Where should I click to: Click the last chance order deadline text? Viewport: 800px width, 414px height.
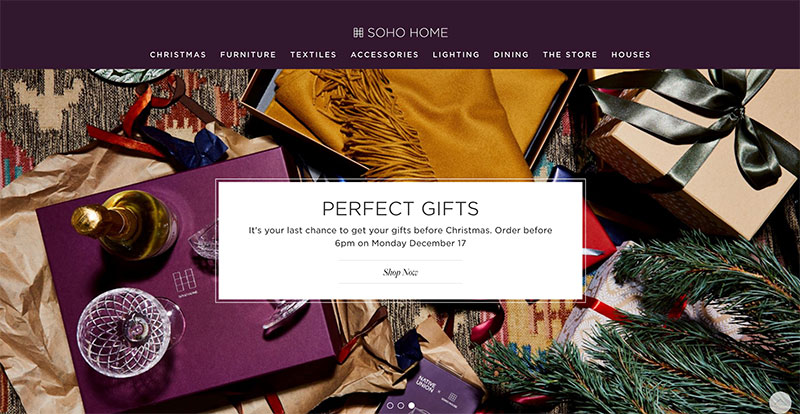(x=401, y=237)
